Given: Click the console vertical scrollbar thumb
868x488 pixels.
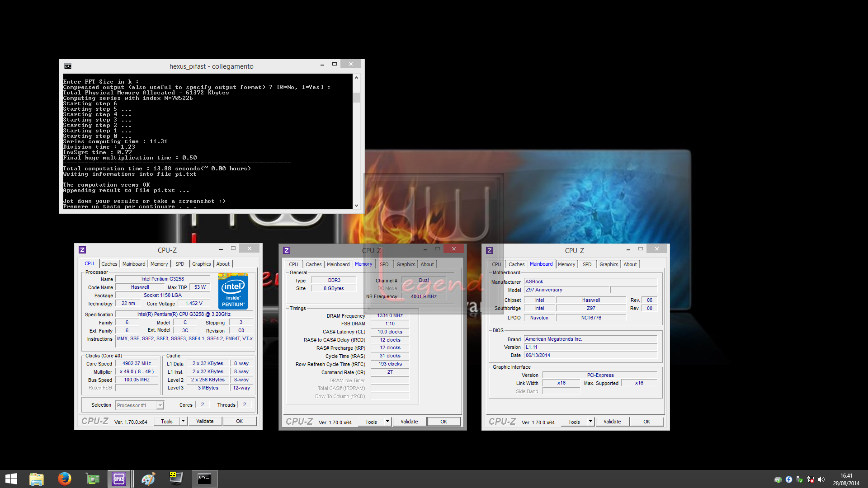Looking at the screenshot, I should pyautogui.click(x=356, y=97).
